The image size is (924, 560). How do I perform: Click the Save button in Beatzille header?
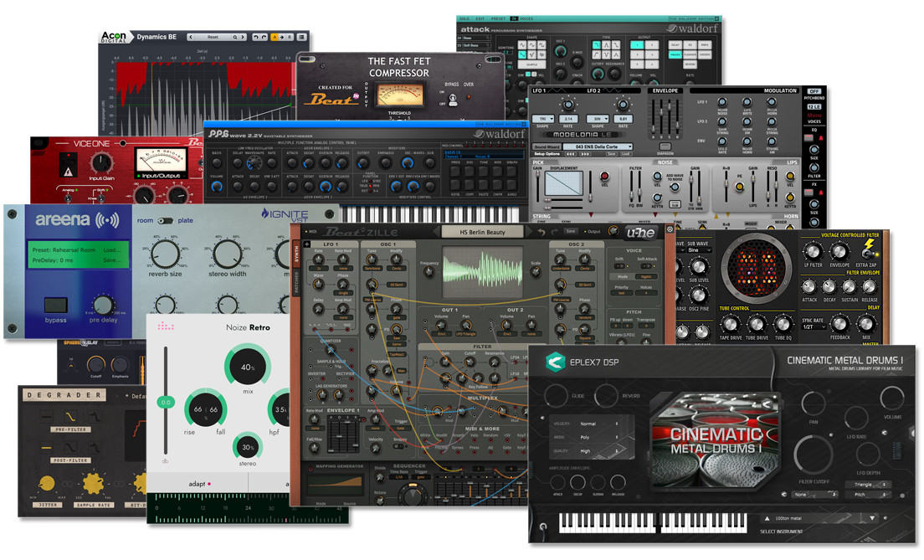[571, 231]
